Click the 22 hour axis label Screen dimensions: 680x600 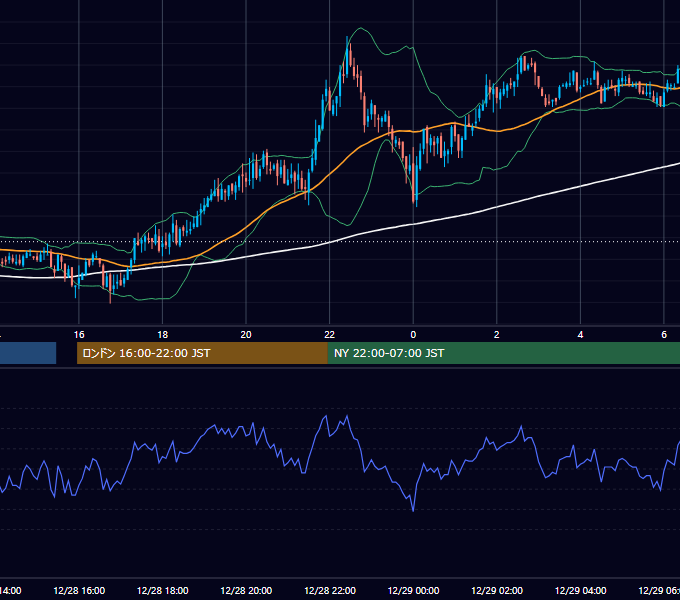pos(330,335)
